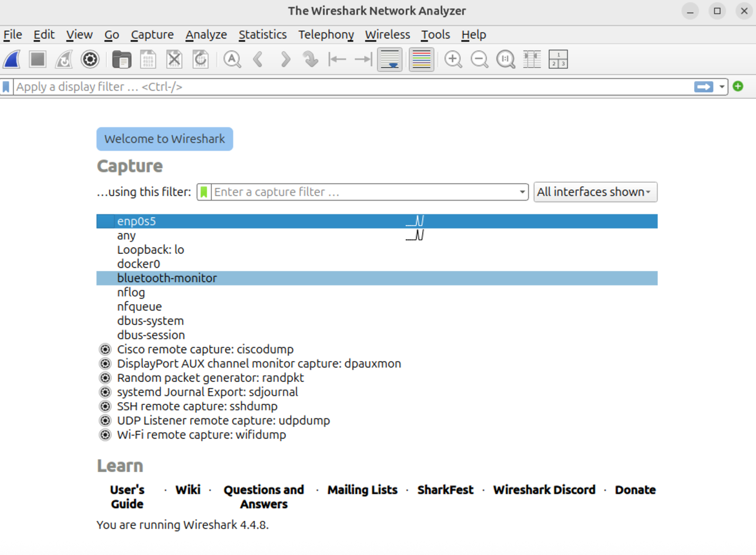The width and height of the screenshot is (756, 555).
Task: Toggle automatic scrolling during live capture
Action: tap(390, 59)
